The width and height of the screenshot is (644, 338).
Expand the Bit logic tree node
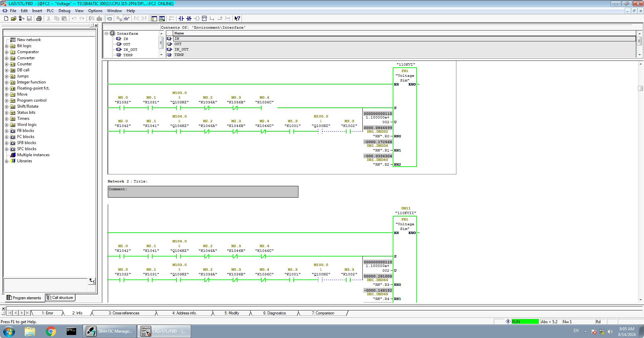click(6, 46)
